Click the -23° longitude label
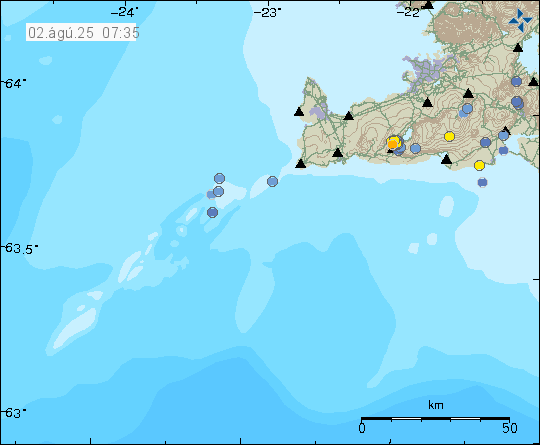Screen dimensions: 540x445 [x=267, y=12]
